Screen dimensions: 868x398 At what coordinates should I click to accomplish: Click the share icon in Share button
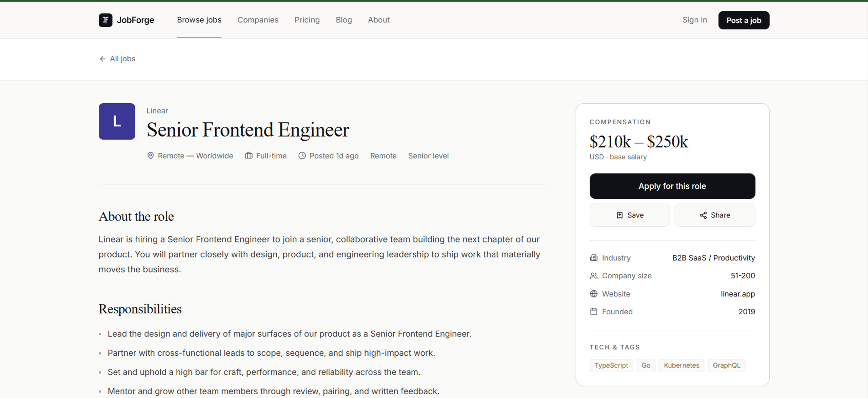tap(703, 215)
